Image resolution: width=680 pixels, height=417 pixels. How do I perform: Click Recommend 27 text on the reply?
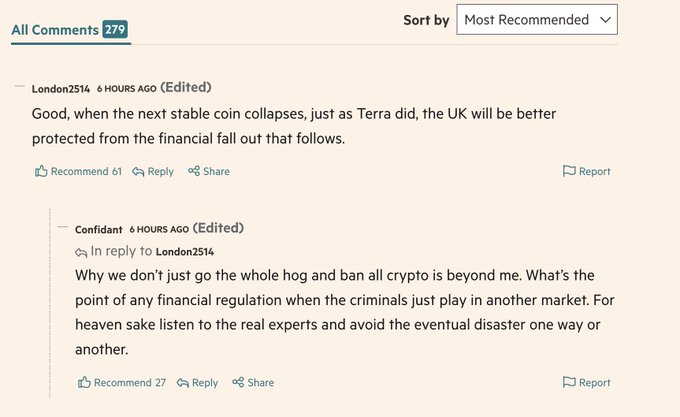[130, 382]
